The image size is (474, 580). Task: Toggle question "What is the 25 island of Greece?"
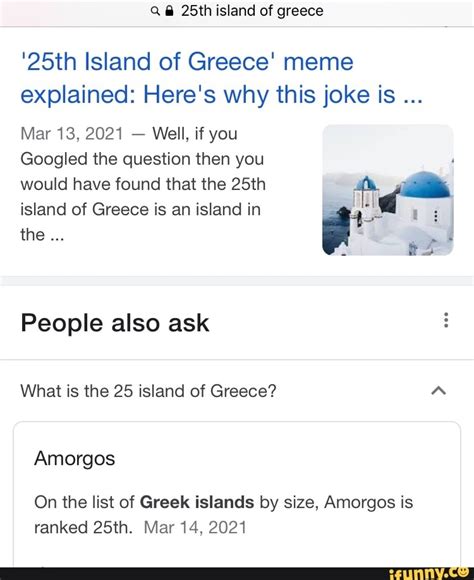coord(237,391)
